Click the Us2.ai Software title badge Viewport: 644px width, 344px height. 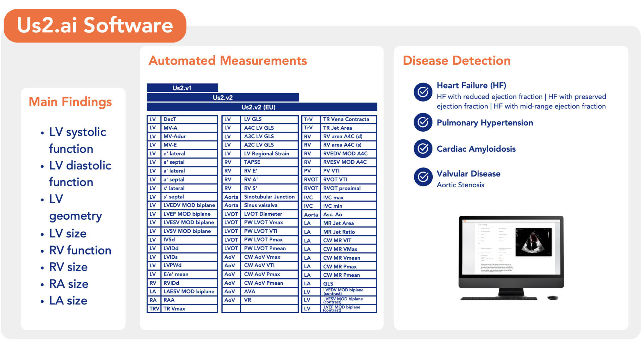[95, 25]
